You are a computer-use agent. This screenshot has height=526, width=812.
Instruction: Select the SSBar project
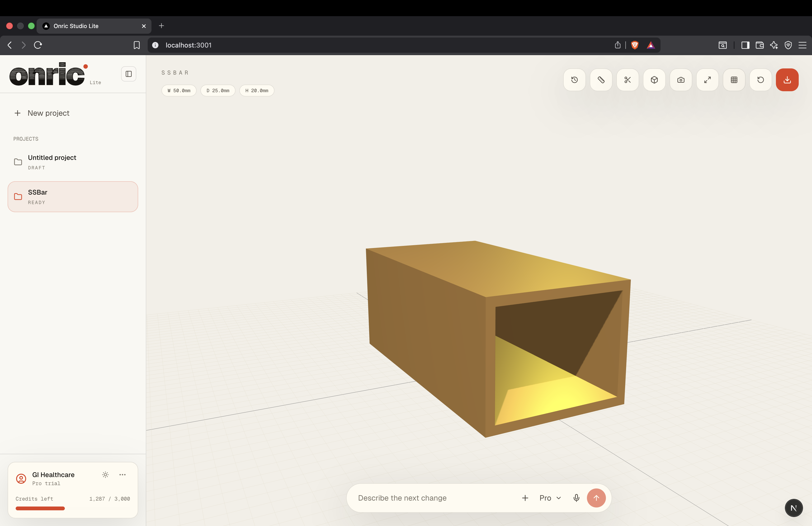pos(73,197)
